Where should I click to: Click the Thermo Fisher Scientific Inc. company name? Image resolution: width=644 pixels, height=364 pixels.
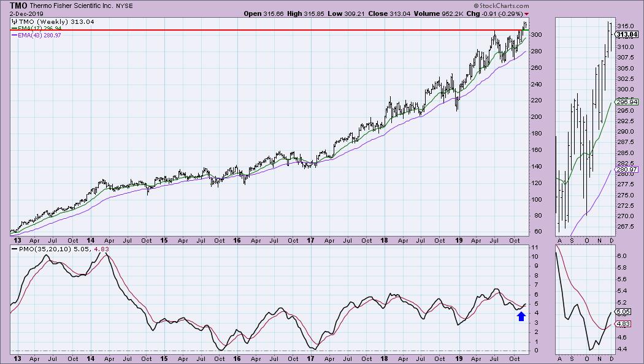tap(72, 6)
